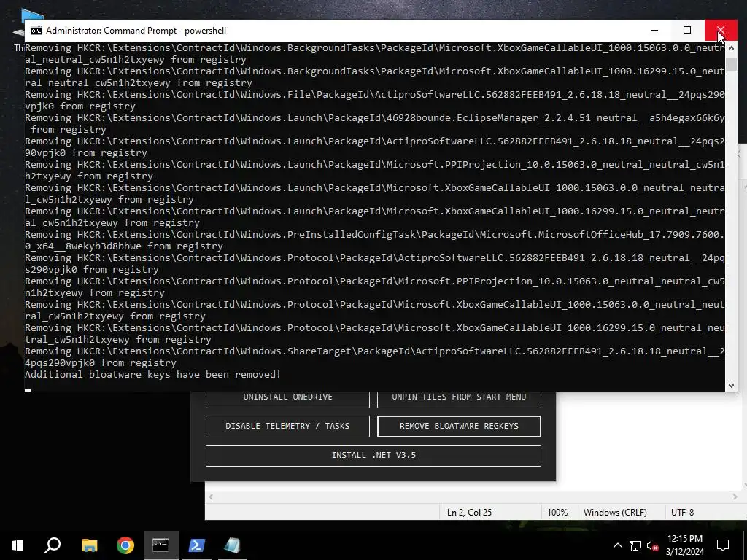The image size is (747, 560).
Task: Open the Windows Start menu
Action: [x=18, y=545]
